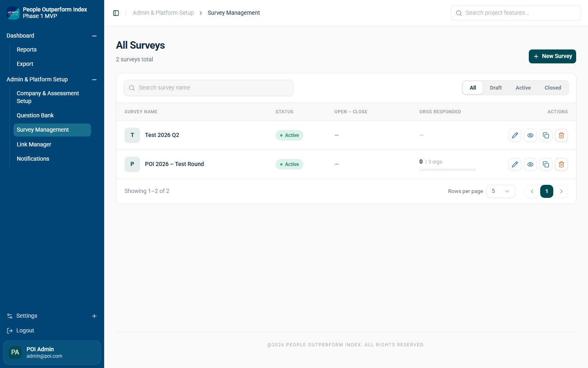
Task: Toggle the sidebar panel icon
Action: [x=116, y=13]
